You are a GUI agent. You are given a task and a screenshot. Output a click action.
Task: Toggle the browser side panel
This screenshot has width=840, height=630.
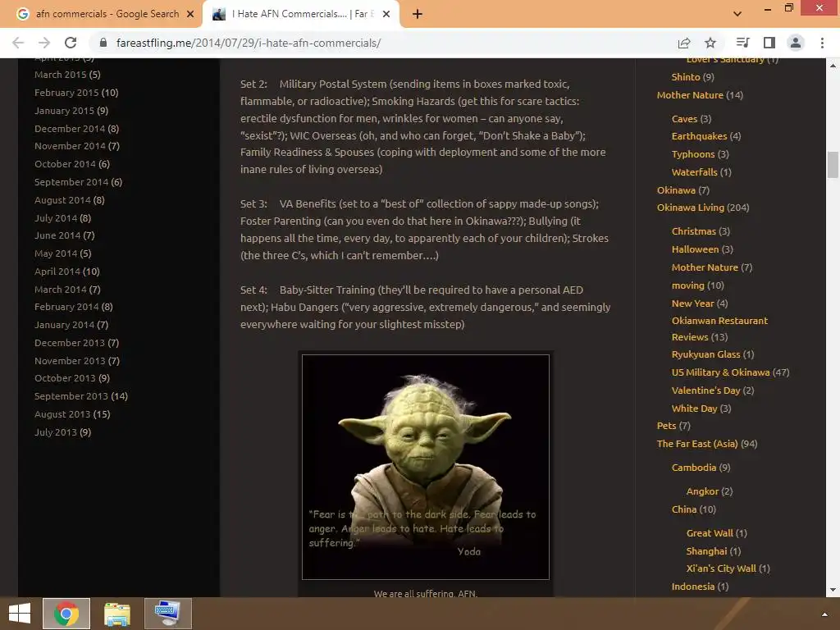(769, 43)
